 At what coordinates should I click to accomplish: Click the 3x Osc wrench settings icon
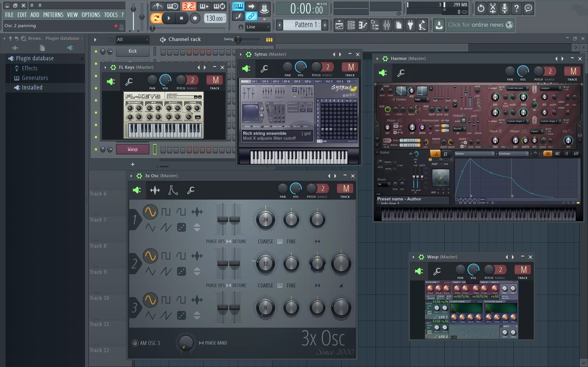pos(191,190)
